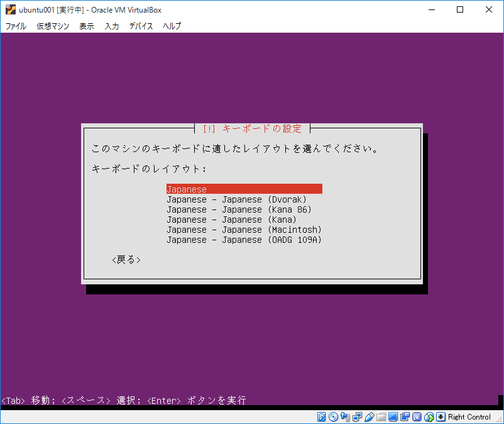Click the keyboard capture arrow icon
The width and height of the screenshot is (504, 424).
tap(441, 417)
